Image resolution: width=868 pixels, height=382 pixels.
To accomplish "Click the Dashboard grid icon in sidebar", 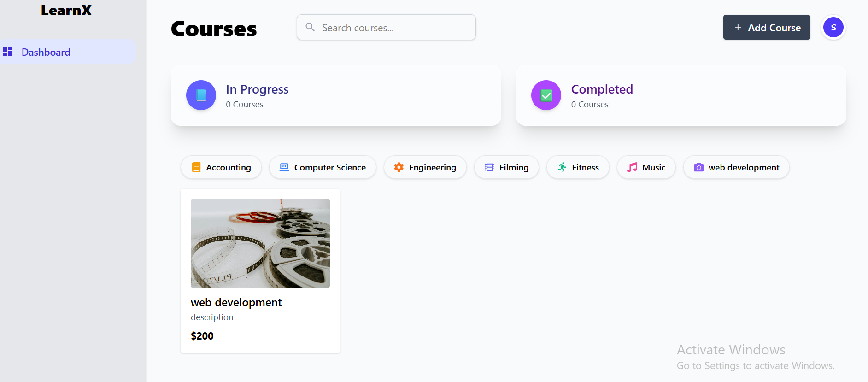I will (x=8, y=52).
